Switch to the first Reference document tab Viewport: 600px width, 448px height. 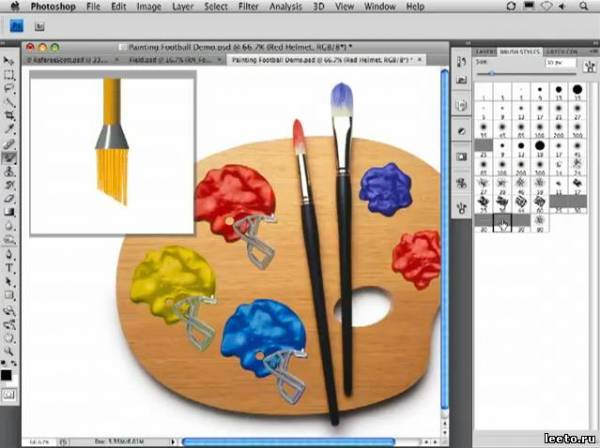click(70, 60)
